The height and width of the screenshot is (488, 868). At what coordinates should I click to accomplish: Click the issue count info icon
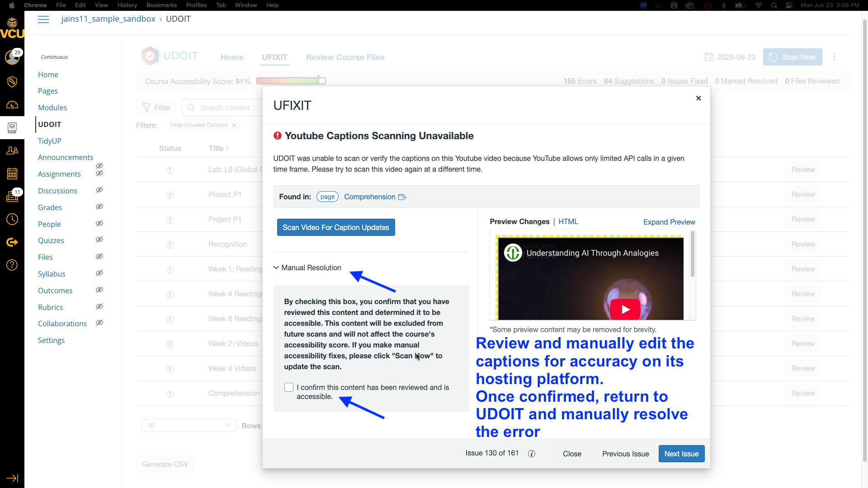click(x=532, y=454)
